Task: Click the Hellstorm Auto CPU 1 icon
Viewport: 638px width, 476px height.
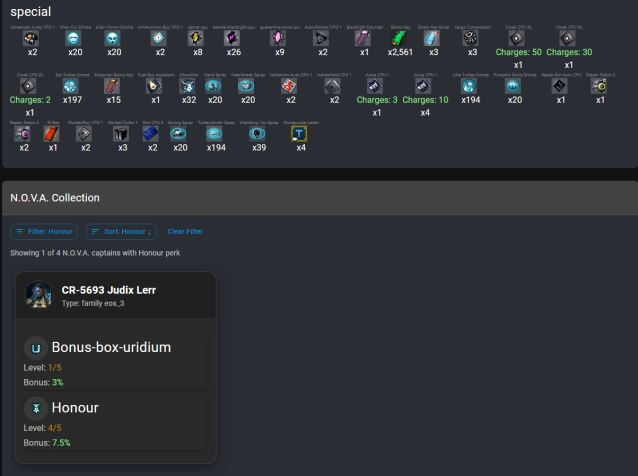Action: coord(290,87)
